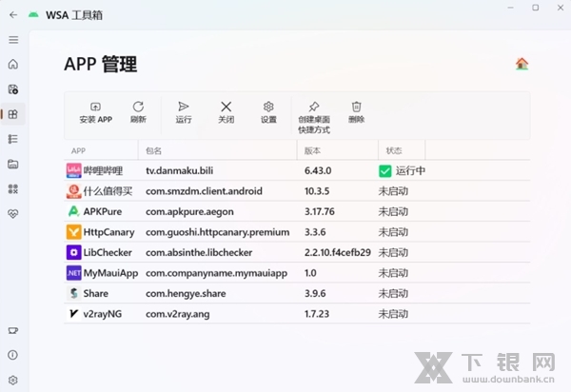This screenshot has width=571, height=392.
Task: Click version 10.3.5 cell
Action: point(317,191)
